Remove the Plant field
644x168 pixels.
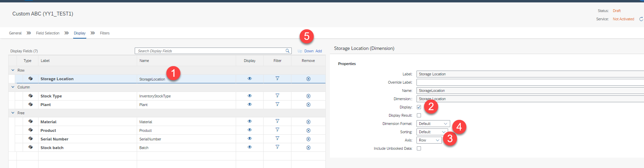coord(308,105)
